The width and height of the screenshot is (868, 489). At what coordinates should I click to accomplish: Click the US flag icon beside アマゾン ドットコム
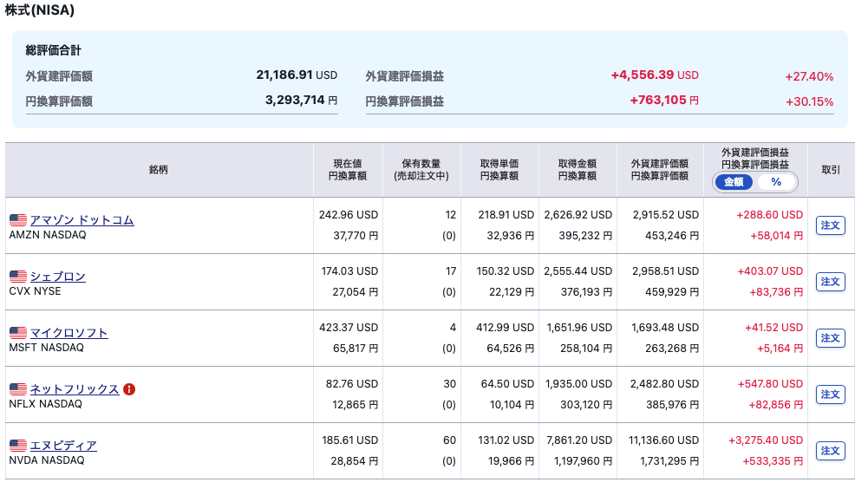[x=17, y=220]
